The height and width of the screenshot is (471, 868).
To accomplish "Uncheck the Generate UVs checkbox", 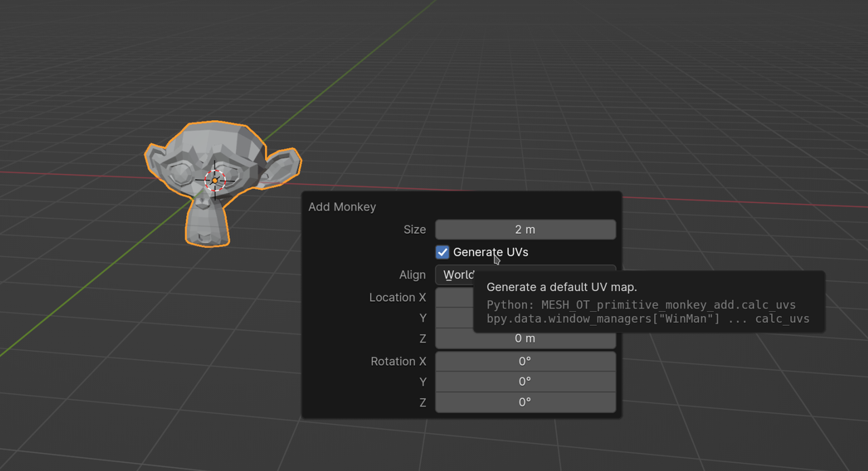I will tap(442, 252).
